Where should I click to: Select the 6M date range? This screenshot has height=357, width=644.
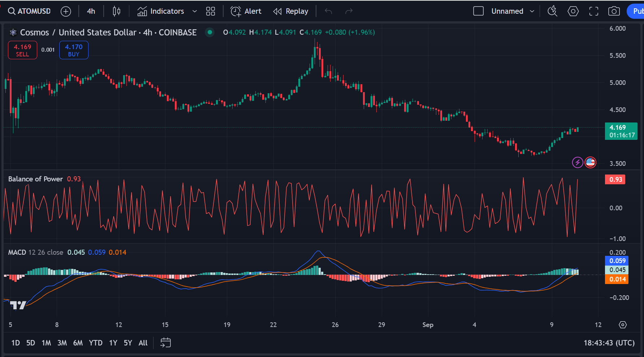point(78,343)
